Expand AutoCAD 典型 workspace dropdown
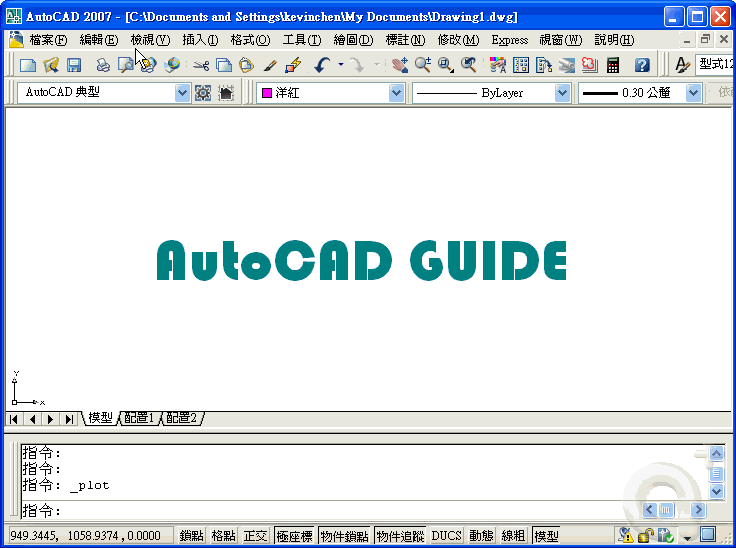This screenshot has height=548, width=736. click(182, 93)
